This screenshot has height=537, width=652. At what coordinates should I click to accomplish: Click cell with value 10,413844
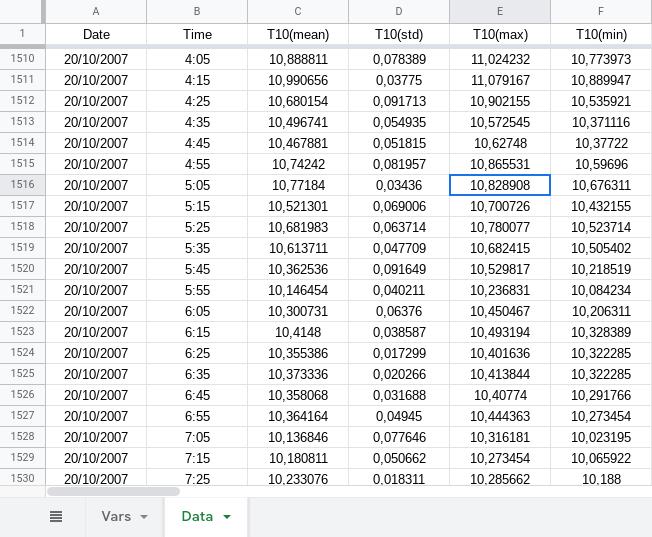(500, 374)
